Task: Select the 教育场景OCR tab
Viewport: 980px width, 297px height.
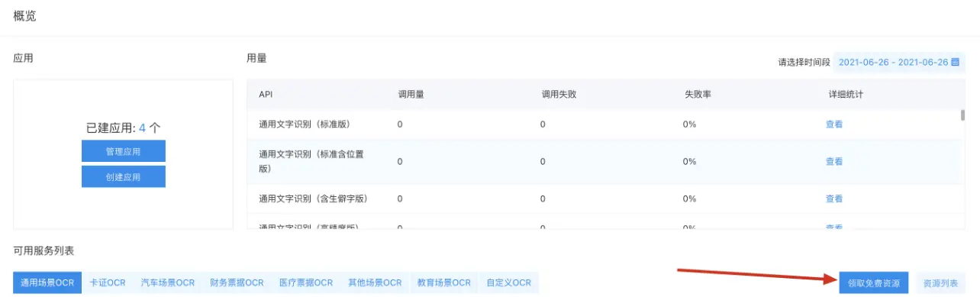Action: click(x=444, y=282)
